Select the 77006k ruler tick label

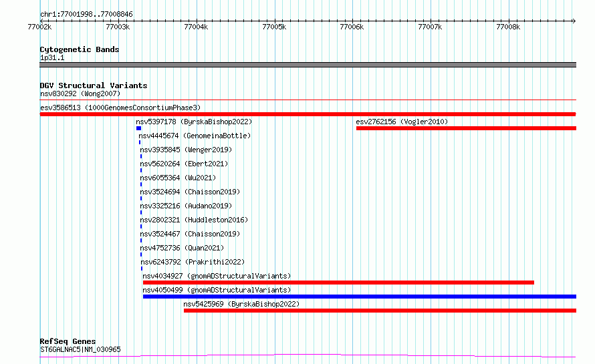point(352,27)
